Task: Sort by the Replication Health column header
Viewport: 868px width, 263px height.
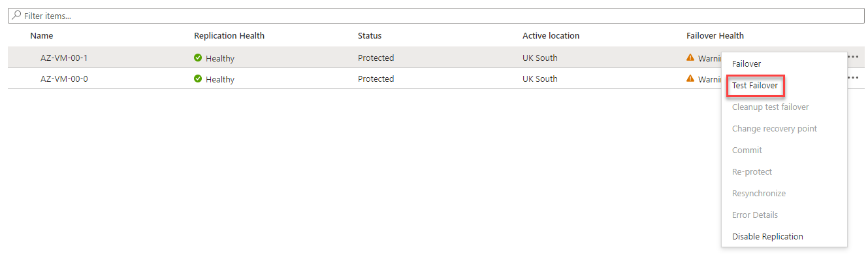Action: point(229,36)
